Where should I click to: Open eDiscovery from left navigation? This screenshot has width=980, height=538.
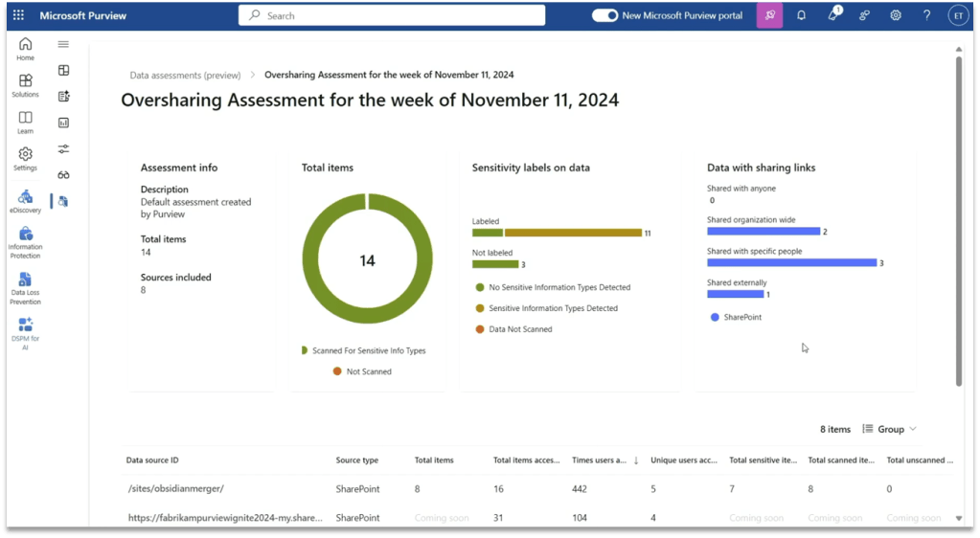26,201
